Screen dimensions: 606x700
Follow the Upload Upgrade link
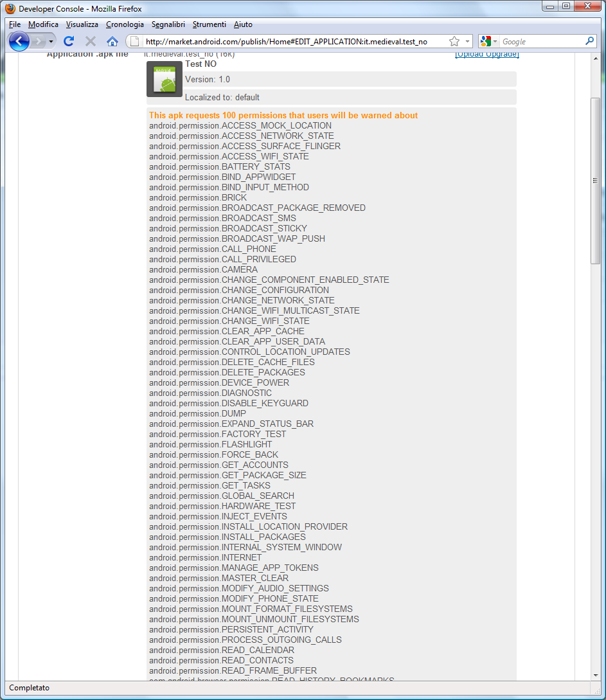point(487,55)
